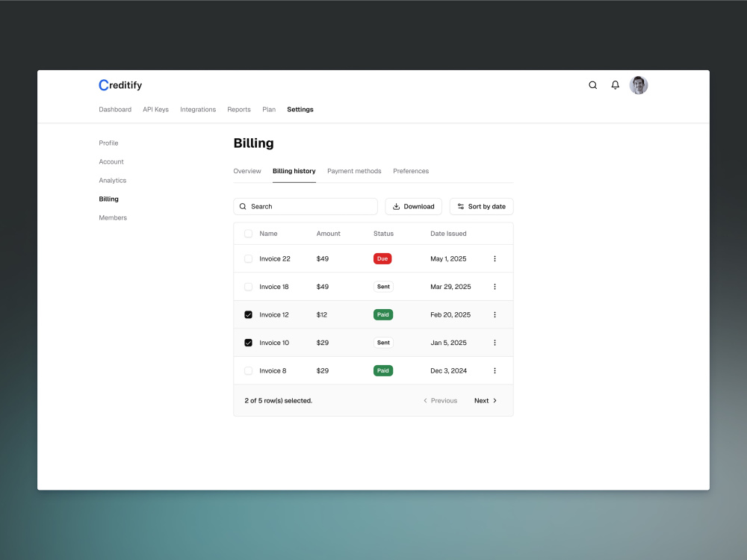Click the Feb 20, 2025 date

point(450,315)
